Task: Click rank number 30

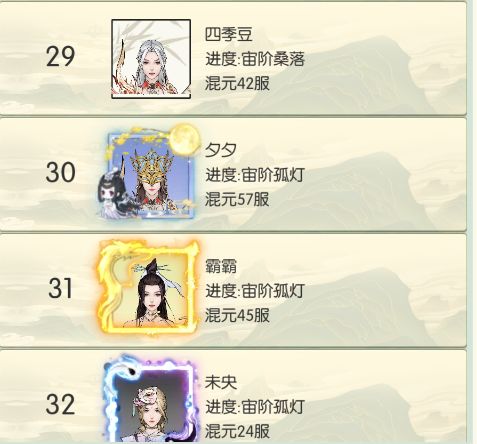Action: pos(60,172)
